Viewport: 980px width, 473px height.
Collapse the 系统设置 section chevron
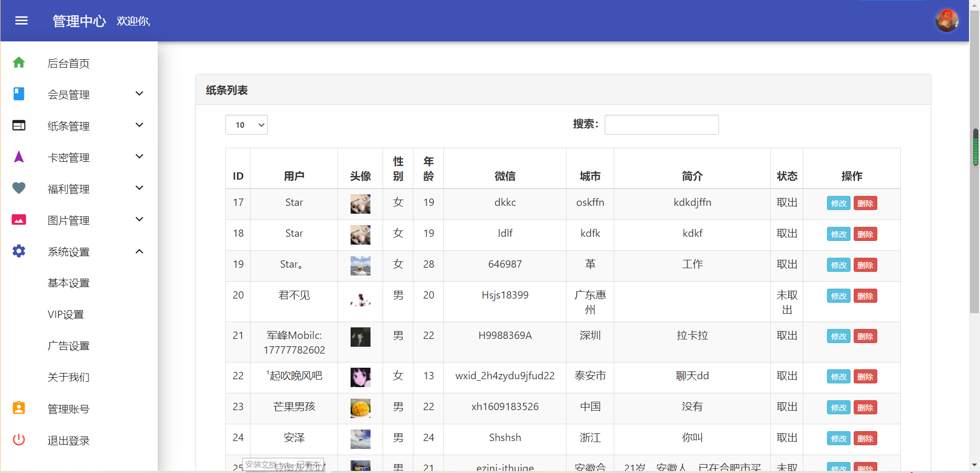tap(139, 251)
